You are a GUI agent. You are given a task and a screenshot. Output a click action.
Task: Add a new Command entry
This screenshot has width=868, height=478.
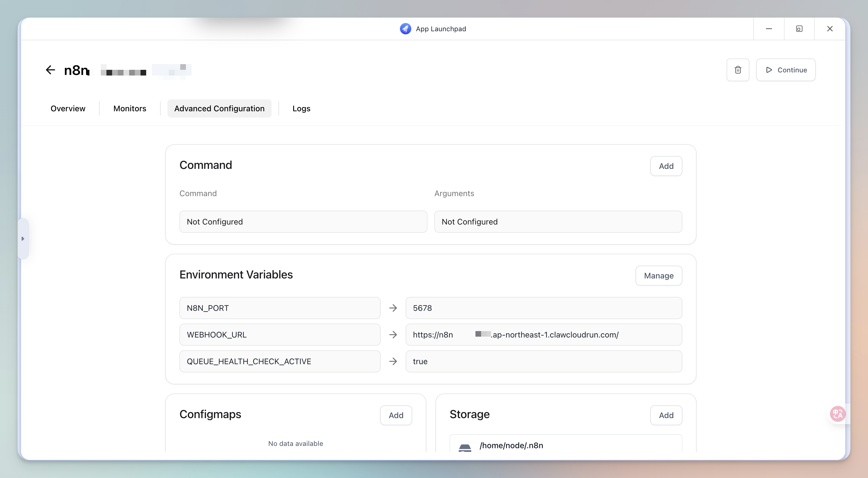666,166
